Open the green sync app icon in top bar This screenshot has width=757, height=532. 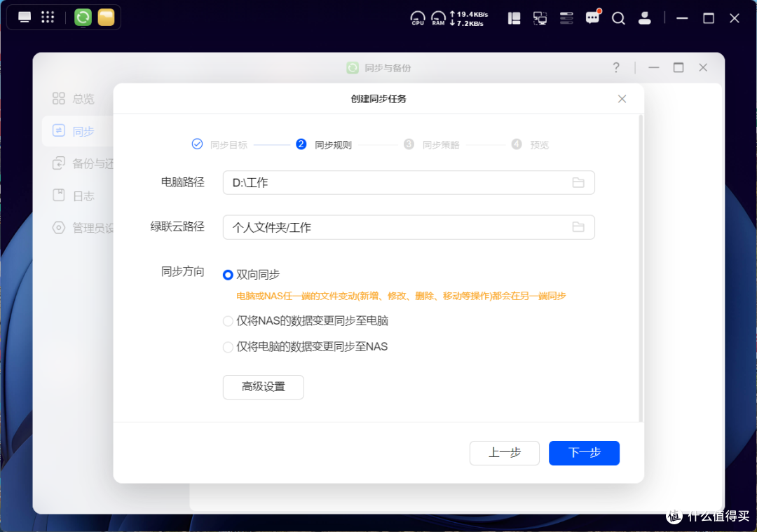[83, 18]
